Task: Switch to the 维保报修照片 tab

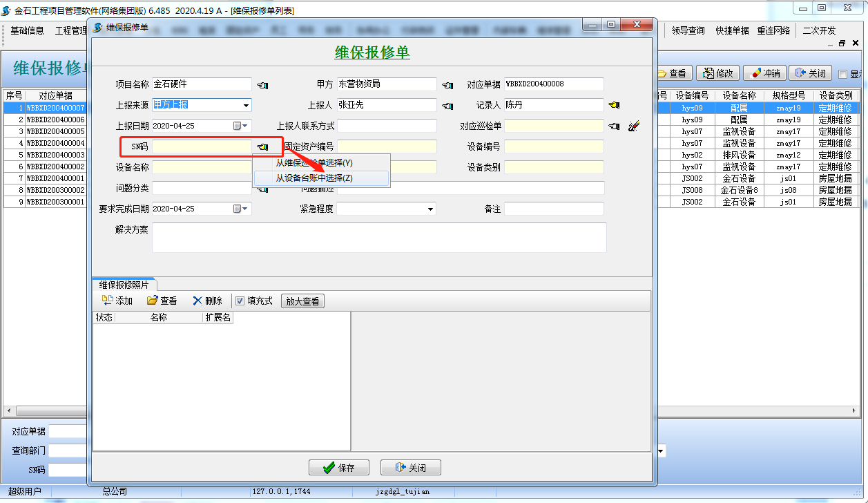Action: (x=124, y=284)
